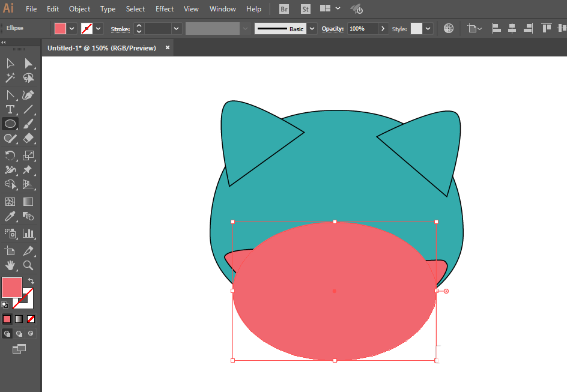Select the Eraser tool
The image size is (567, 392).
28,139
